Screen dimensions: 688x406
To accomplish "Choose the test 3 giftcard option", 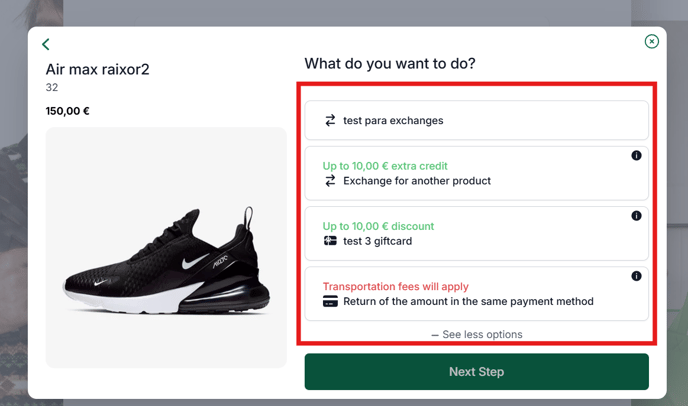I will pos(477,234).
